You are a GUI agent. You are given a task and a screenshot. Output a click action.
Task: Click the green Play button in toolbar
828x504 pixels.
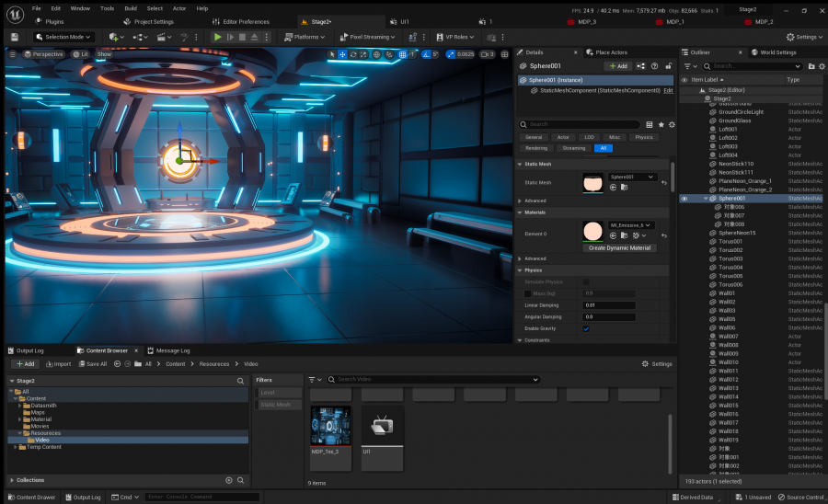coord(217,37)
